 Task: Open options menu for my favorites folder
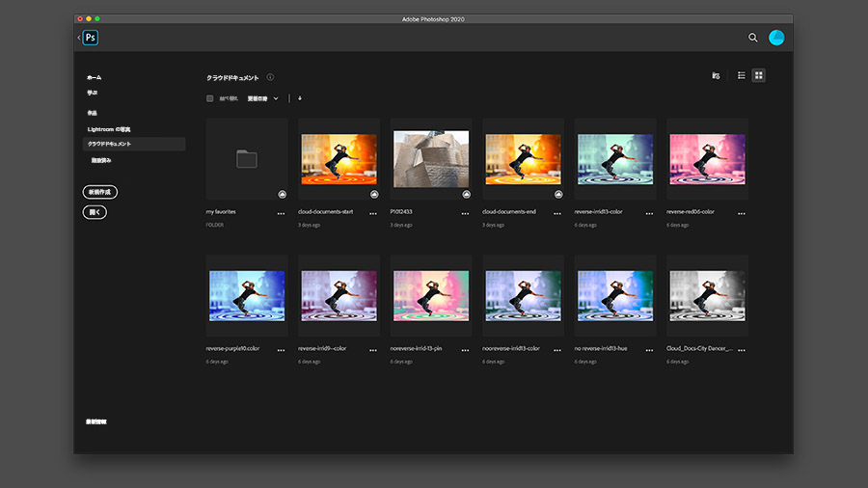point(282,213)
